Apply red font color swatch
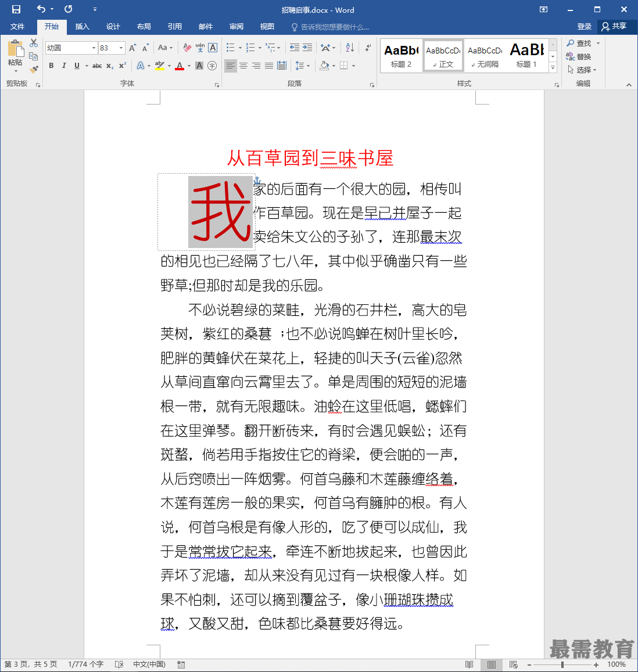The height and width of the screenshot is (672, 638). 180,66
